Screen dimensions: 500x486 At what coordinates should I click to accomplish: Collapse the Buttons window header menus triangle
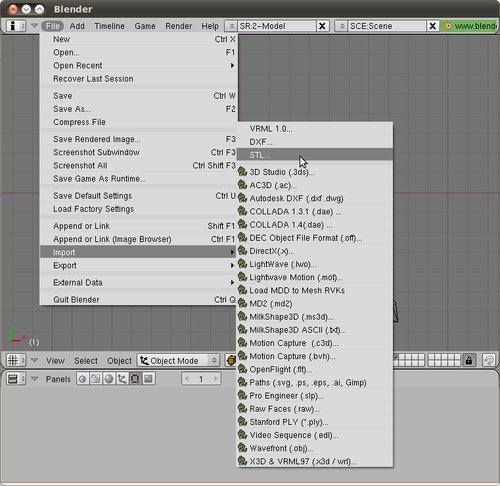tap(34, 379)
